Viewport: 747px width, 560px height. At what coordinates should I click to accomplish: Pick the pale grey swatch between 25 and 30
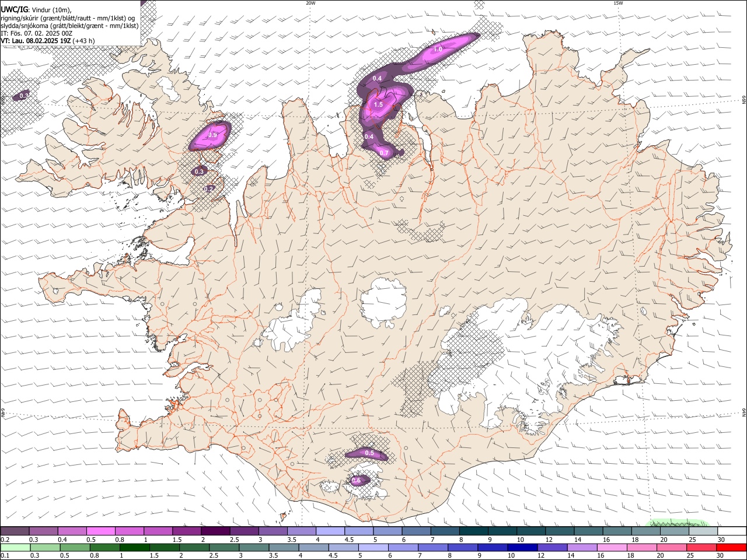tap(703, 531)
